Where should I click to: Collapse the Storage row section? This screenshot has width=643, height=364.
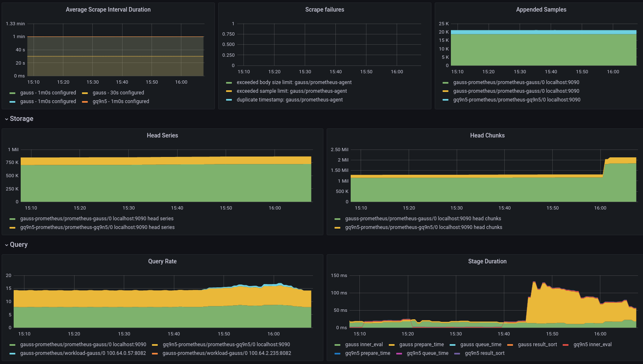pyautogui.click(x=19, y=119)
